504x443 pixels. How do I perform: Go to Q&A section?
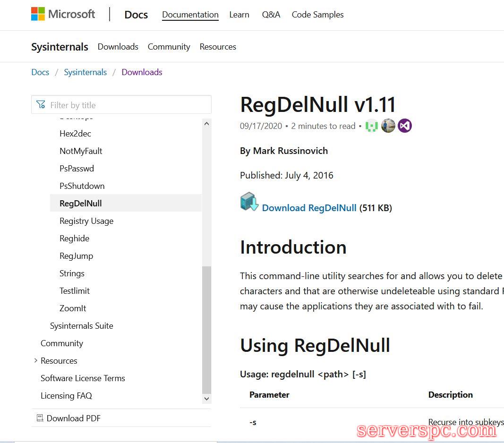(x=271, y=15)
